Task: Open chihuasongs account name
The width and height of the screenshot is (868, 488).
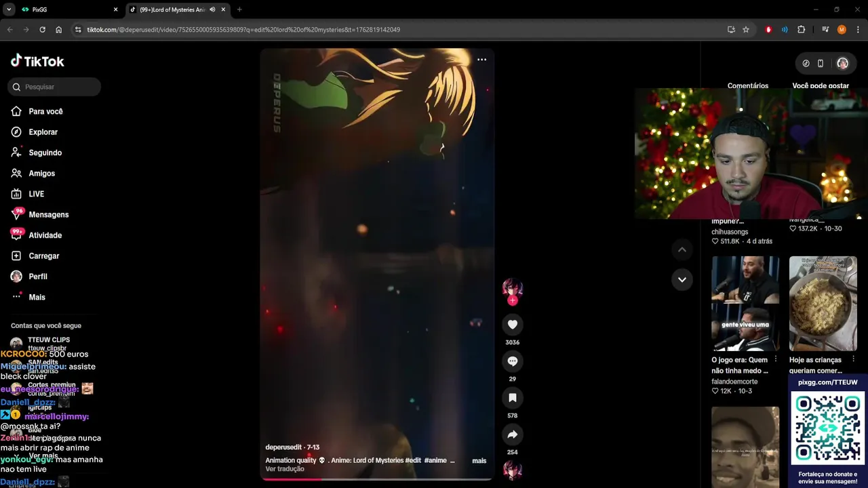Action: [x=730, y=232]
